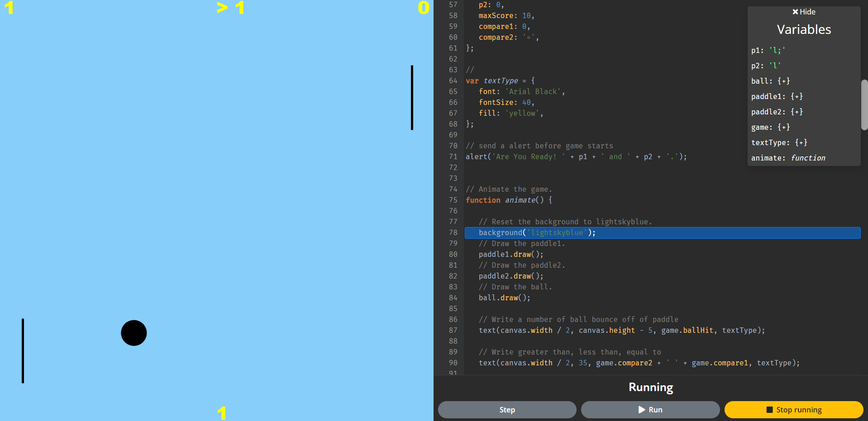Screen dimensions: 868x421
Task: Expand the paddle1 variable object
Action: pyautogui.click(x=796, y=96)
